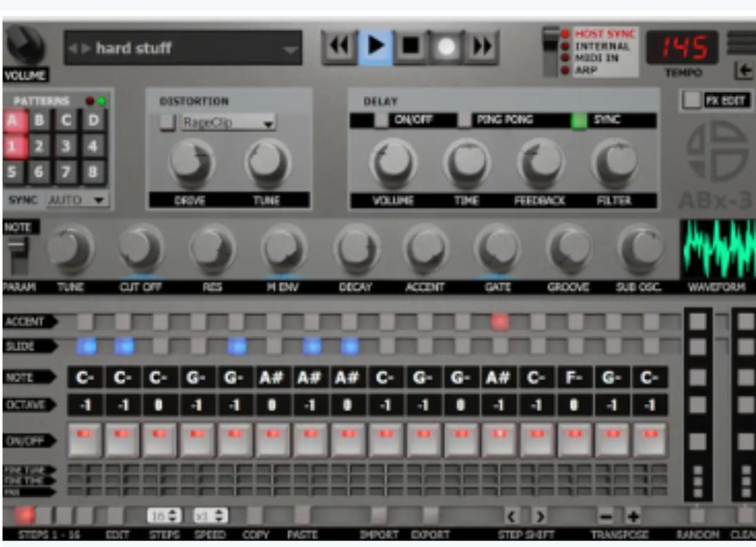Screen dimensions: 756x547
Task: Transpose up with the plus button
Action: click(633, 517)
